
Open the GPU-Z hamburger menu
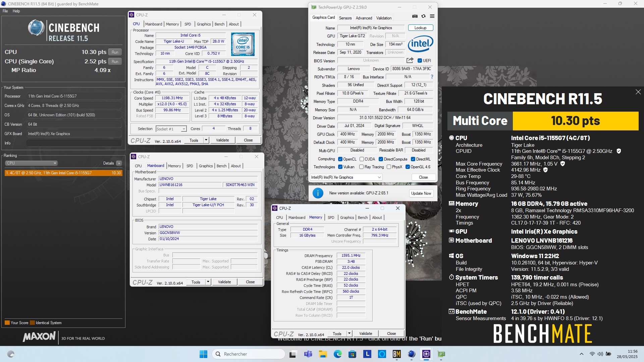click(432, 16)
